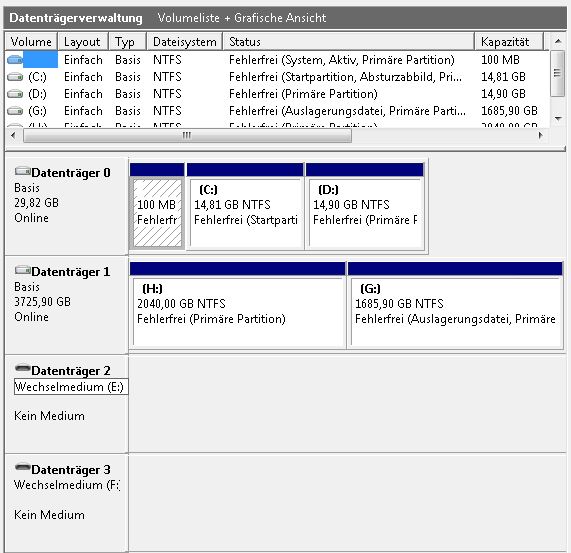Select the hatched 100 MB partition block
This screenshot has height=553, width=571.
tap(157, 206)
